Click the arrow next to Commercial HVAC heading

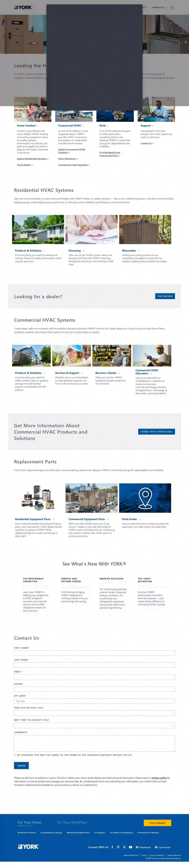pyautogui.click(x=83, y=126)
